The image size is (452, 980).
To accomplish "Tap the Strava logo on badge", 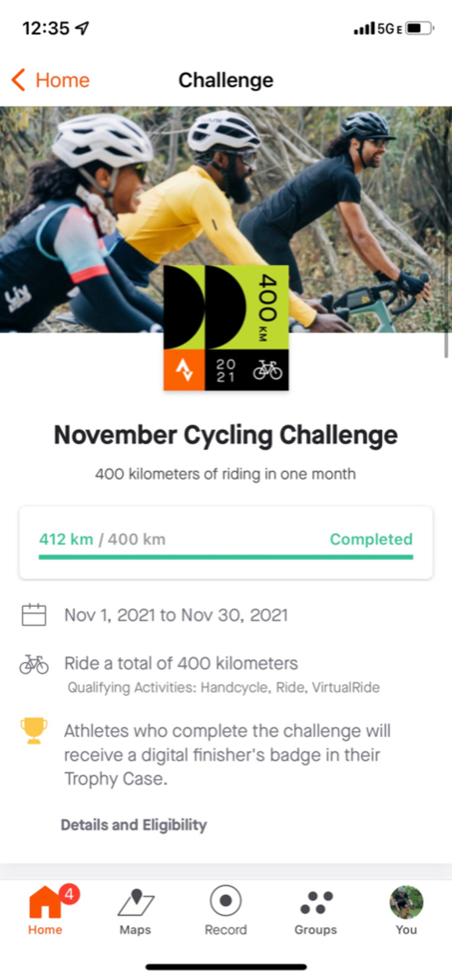I will click(x=184, y=370).
